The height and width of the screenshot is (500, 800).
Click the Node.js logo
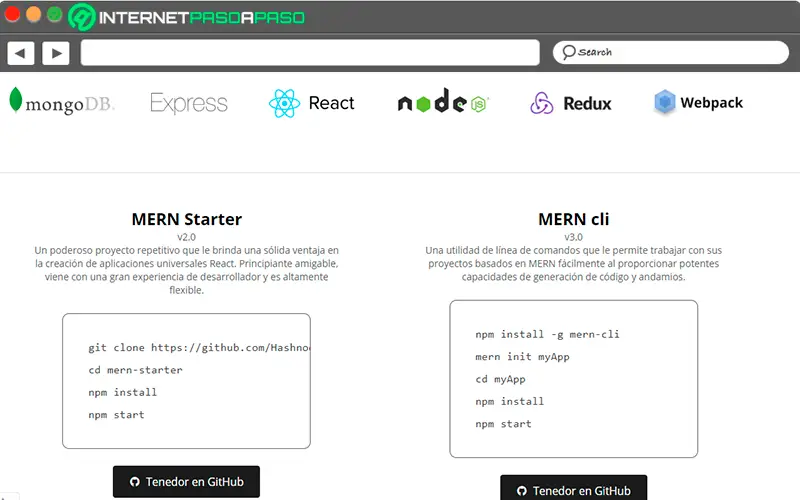442,103
